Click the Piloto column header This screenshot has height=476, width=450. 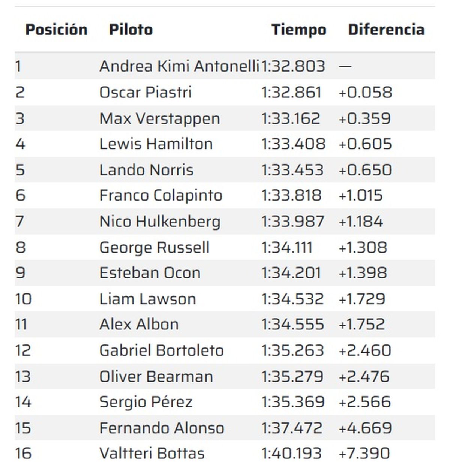coord(130,30)
